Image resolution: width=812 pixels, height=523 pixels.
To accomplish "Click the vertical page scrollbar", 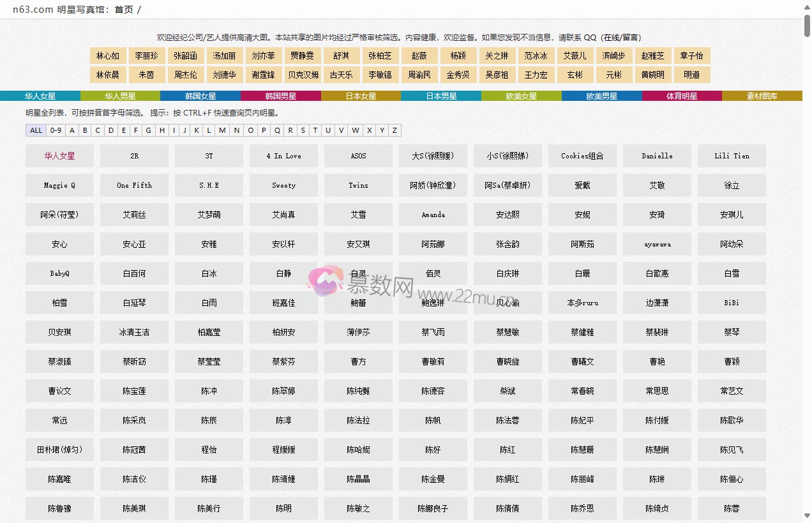I will [807, 255].
